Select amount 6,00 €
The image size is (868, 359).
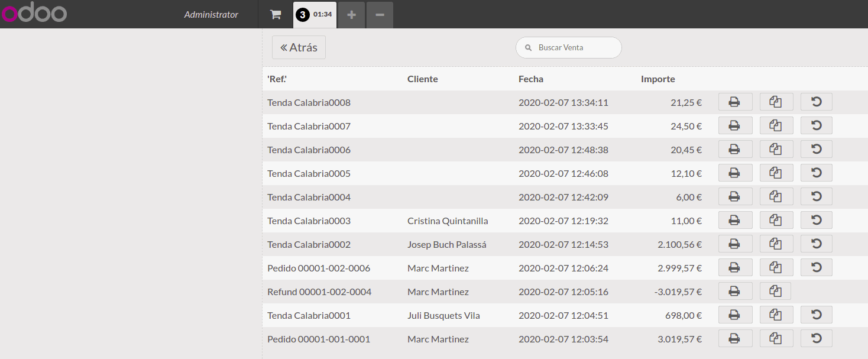[689, 197]
